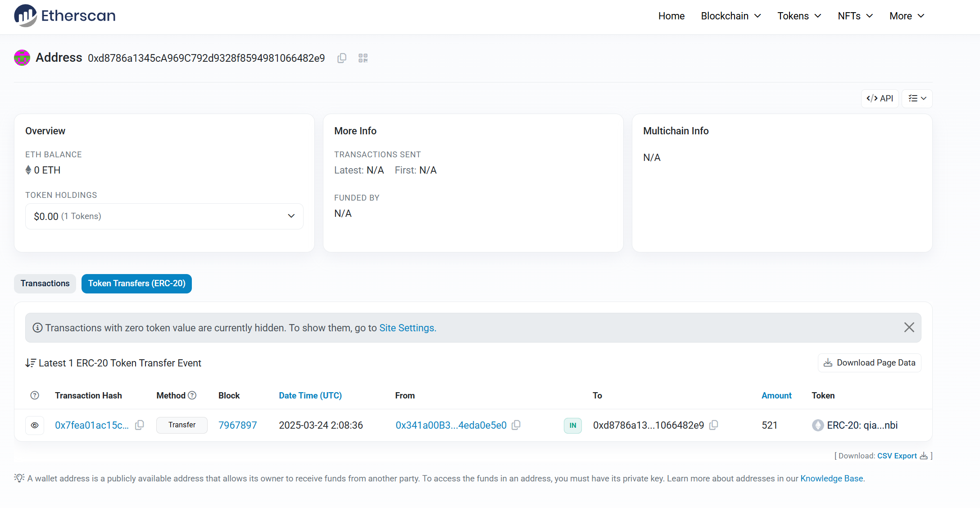Viewport: 980px width, 508px height.
Task: Open the list options dropdown beside API
Action: [917, 98]
